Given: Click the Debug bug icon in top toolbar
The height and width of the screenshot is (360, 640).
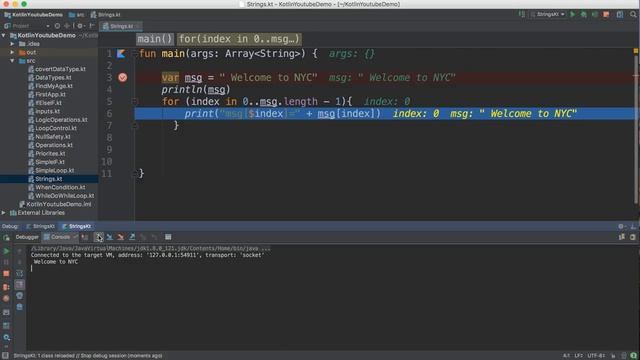Looking at the screenshot, I should pyautogui.click(x=584, y=14).
